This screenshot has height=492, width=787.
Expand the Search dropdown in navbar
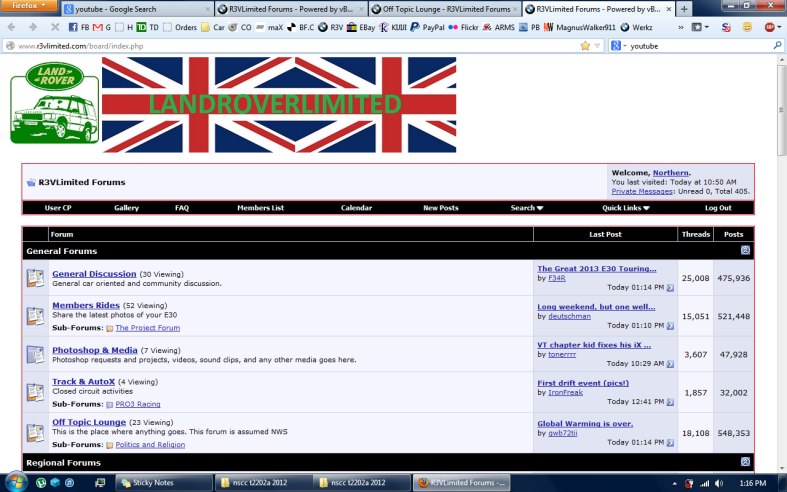(527, 208)
